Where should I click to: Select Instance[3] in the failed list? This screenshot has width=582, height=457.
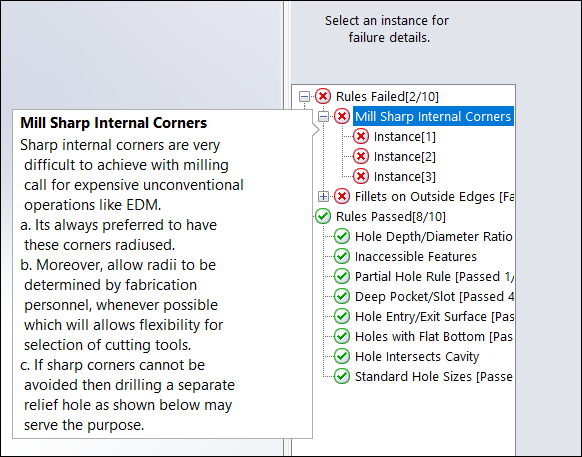pos(405,177)
